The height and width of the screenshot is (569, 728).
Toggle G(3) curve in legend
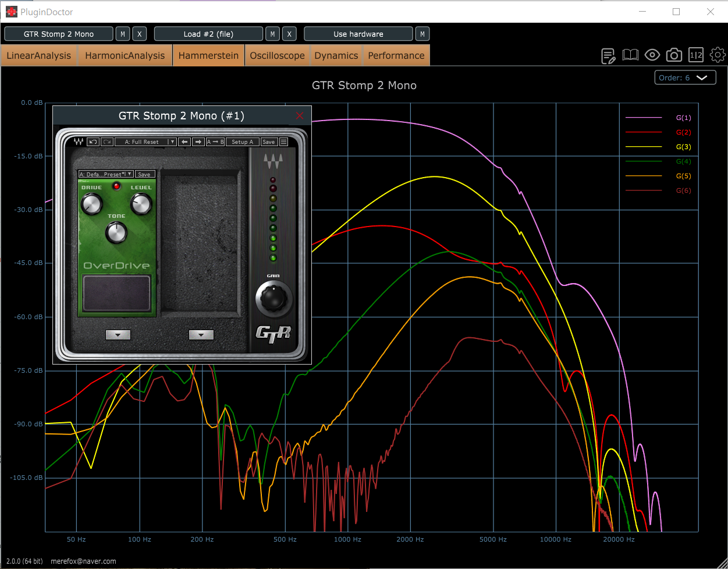coord(658,147)
